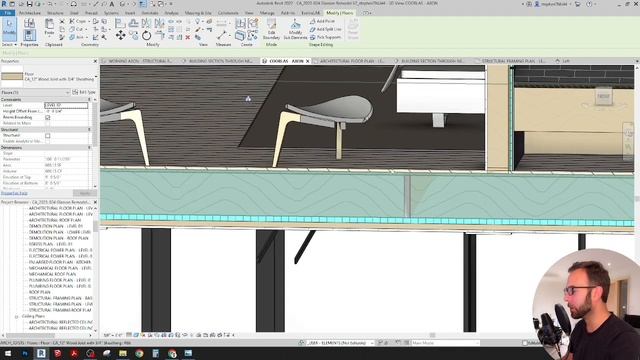Click the Cope tool icon
The height and width of the screenshot is (360, 640).
click(72, 21)
